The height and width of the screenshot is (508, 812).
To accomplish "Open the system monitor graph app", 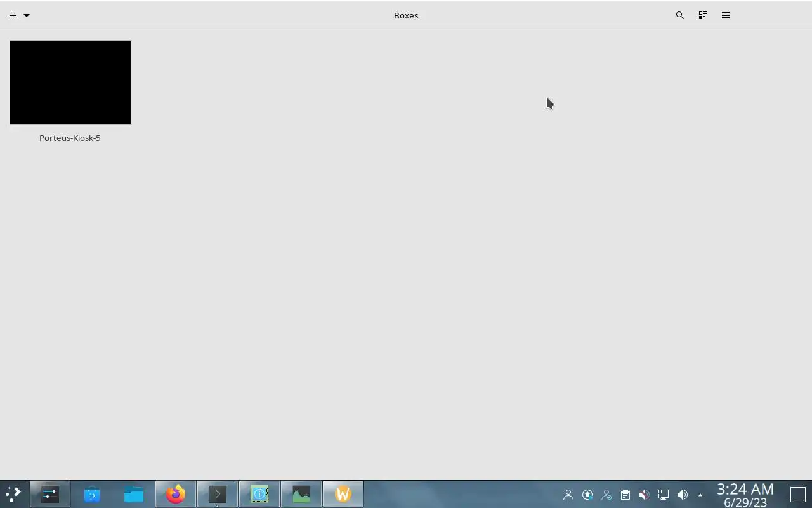I will pos(301,494).
